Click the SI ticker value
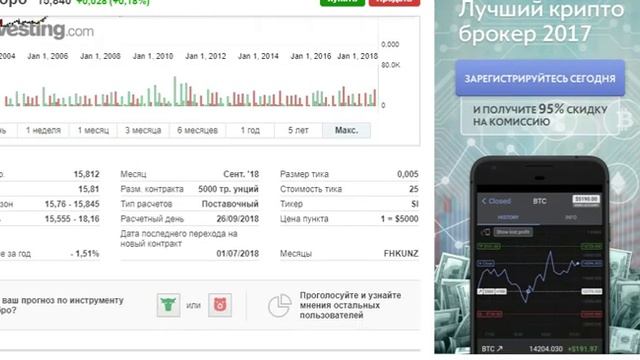 415,204
